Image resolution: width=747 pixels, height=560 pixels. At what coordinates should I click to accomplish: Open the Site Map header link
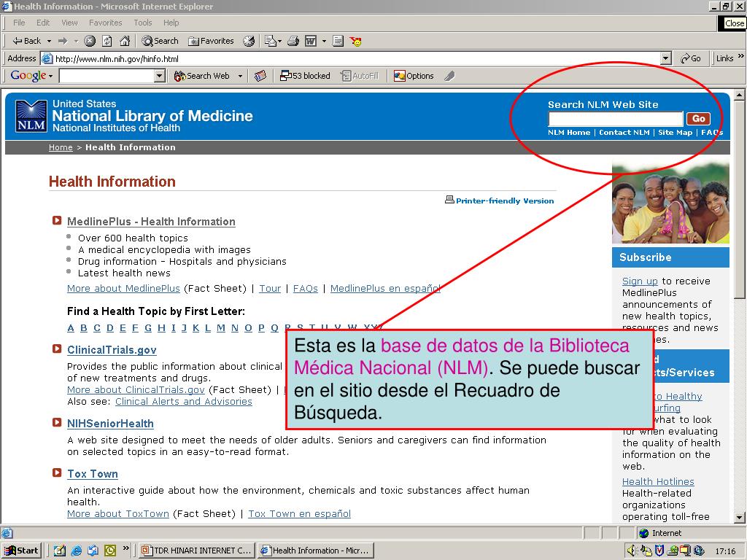click(x=675, y=133)
